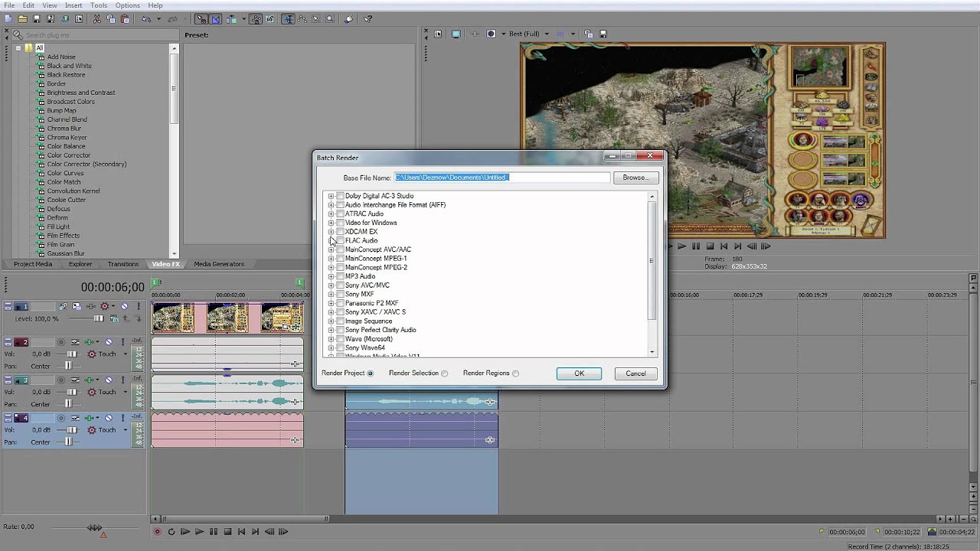
Task: Open the Video Preview external monitor icon
Action: 456,34
